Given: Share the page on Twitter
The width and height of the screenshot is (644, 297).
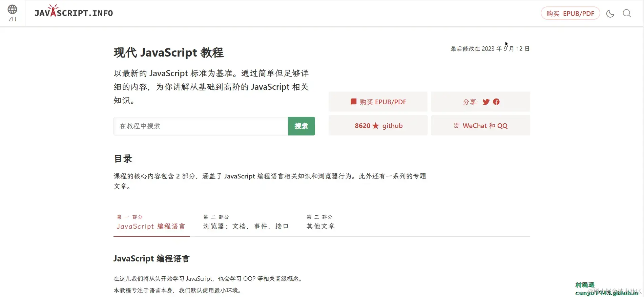Looking at the screenshot, I should click(x=486, y=102).
